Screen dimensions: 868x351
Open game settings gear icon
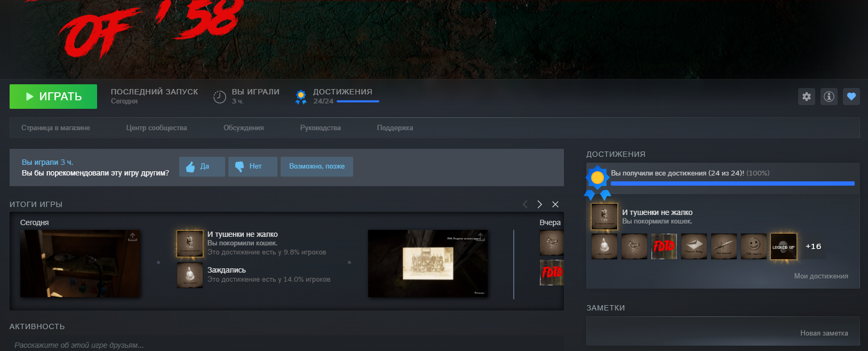coord(807,97)
